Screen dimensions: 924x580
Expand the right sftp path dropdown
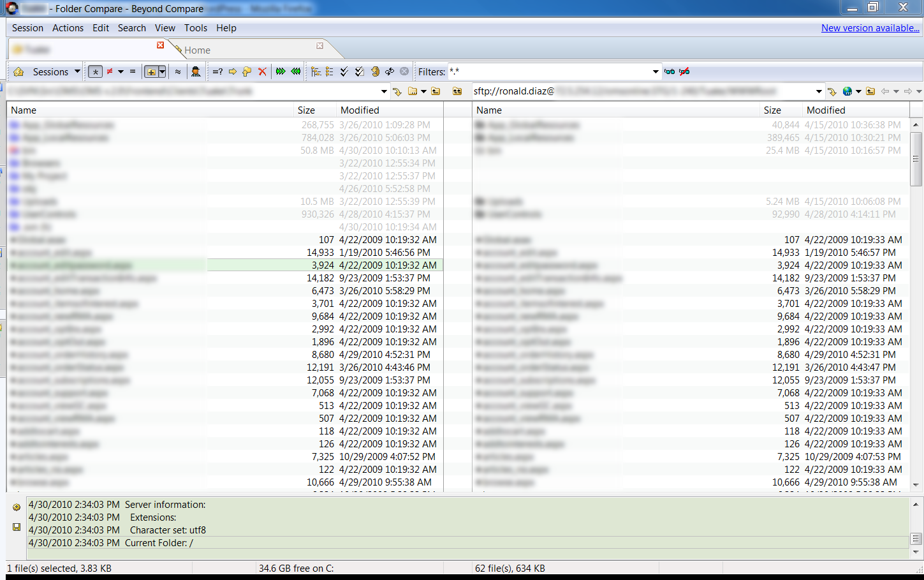click(819, 91)
